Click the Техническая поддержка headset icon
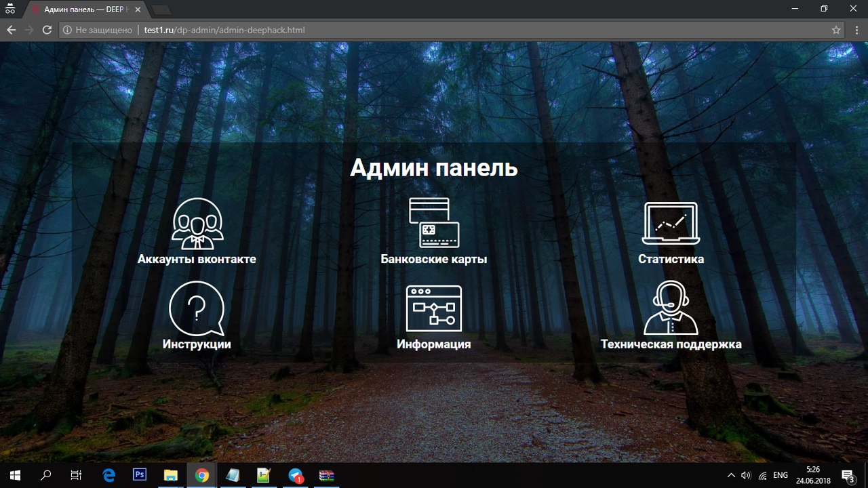 (671, 308)
